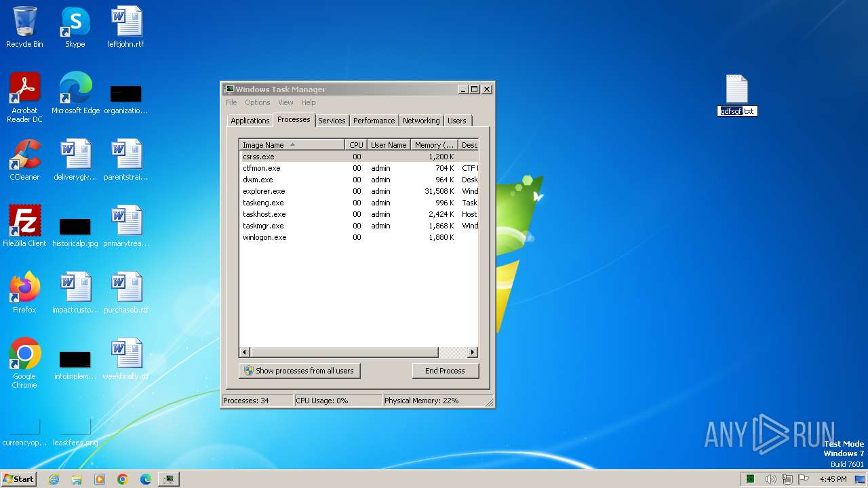Click the volume speaker tray icon

[771, 479]
